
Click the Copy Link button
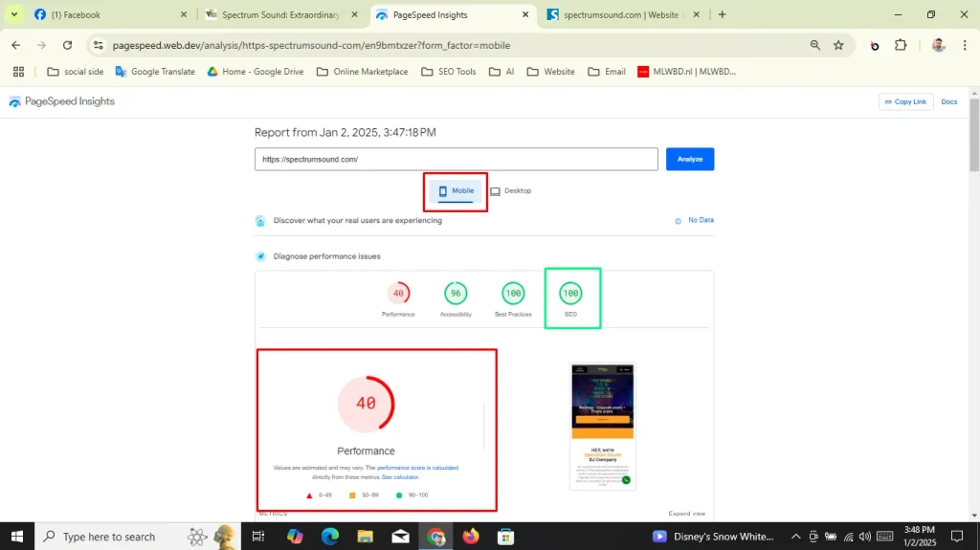(x=905, y=102)
